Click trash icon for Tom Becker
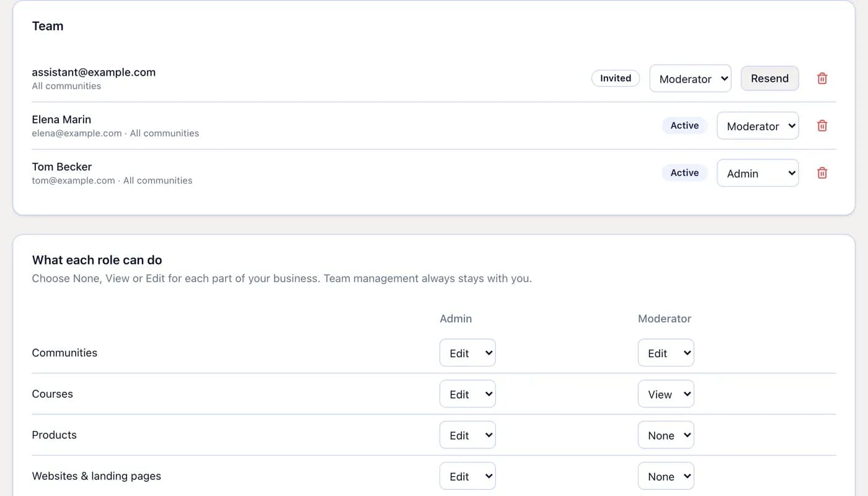Screen dimensions: 868x496 tap(822, 173)
